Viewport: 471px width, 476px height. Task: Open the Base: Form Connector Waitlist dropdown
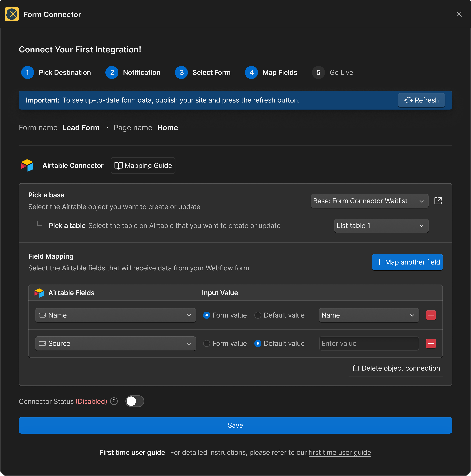click(x=369, y=201)
